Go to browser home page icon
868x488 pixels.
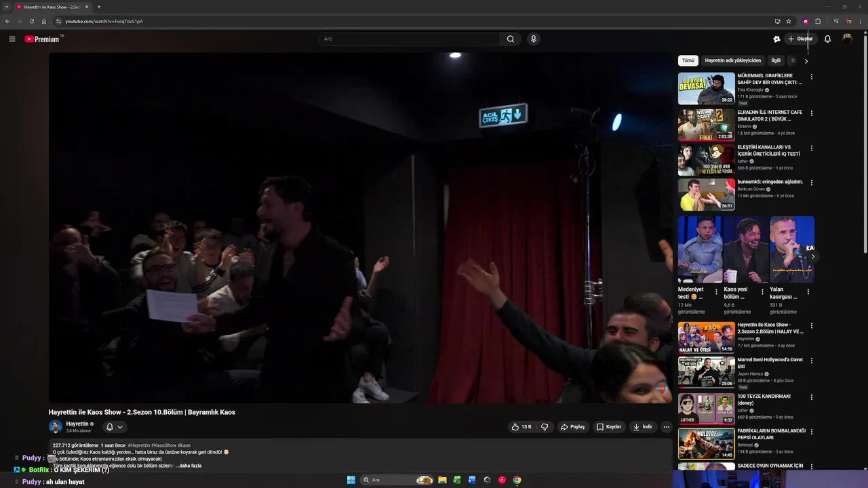coord(44,21)
